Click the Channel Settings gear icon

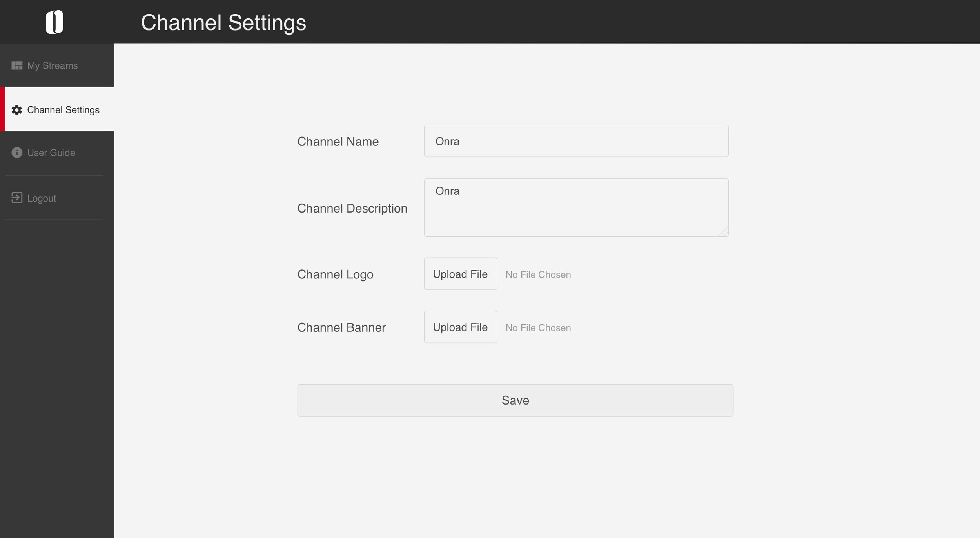click(17, 110)
